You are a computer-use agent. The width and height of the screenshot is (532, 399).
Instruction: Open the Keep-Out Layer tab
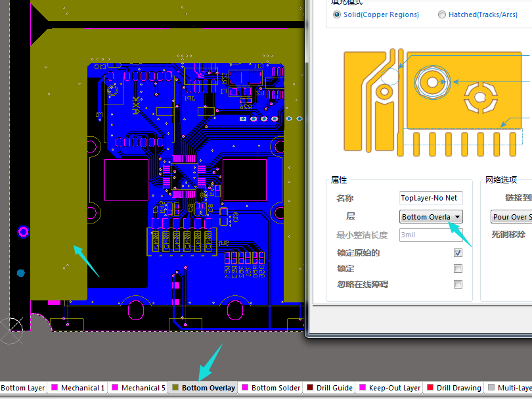(393, 388)
